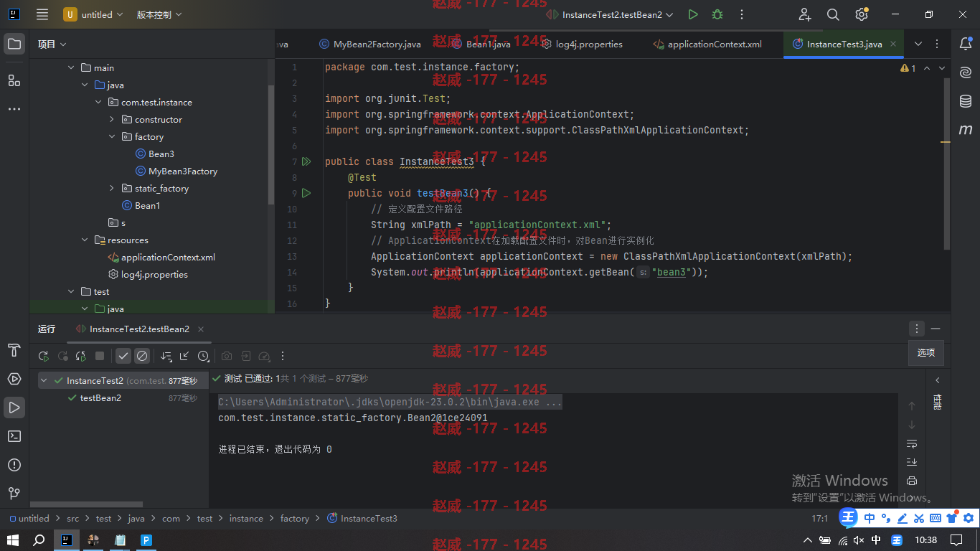Open Run panel options three-dots button

[x=917, y=329]
